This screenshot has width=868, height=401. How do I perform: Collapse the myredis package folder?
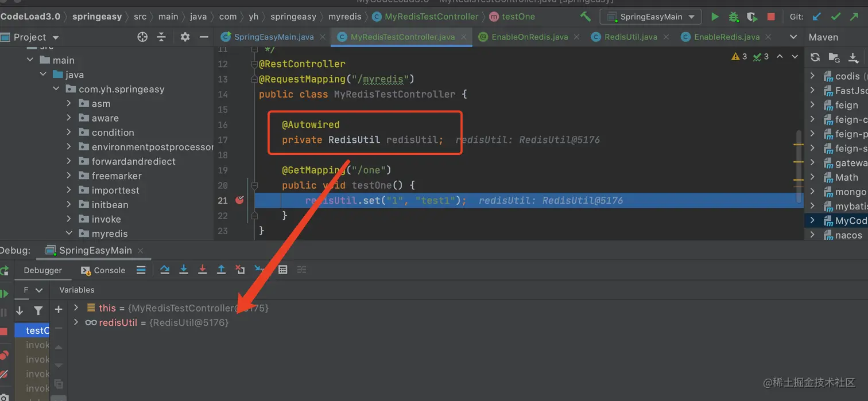[x=69, y=233]
